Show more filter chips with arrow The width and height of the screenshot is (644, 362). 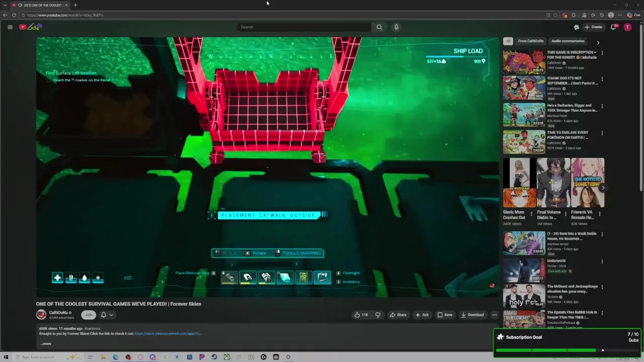598,42
